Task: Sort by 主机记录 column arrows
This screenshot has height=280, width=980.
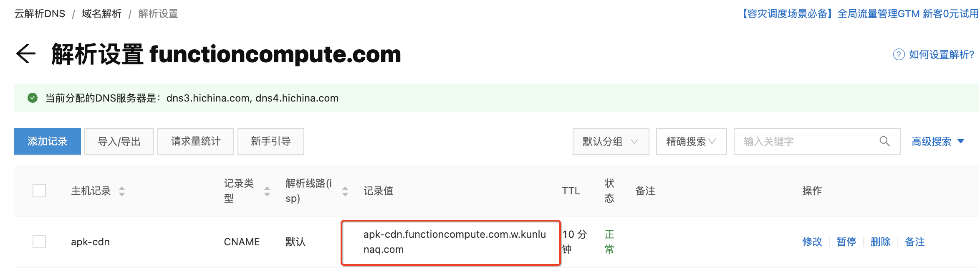Action: click(122, 191)
